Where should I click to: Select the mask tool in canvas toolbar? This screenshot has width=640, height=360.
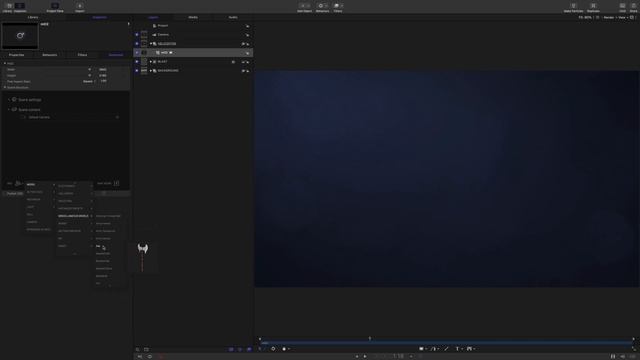(470, 349)
